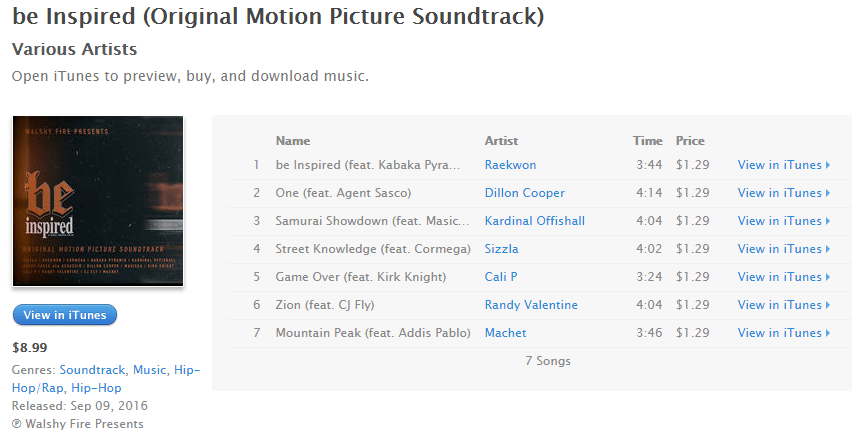852x444 pixels.
Task: Select the Kardinal Offishall artist link
Action: point(535,221)
